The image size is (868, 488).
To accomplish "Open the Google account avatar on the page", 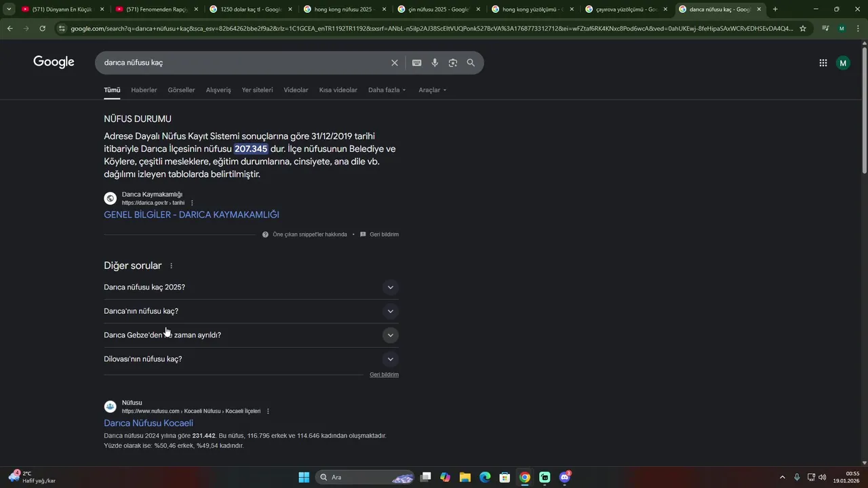I will [843, 63].
